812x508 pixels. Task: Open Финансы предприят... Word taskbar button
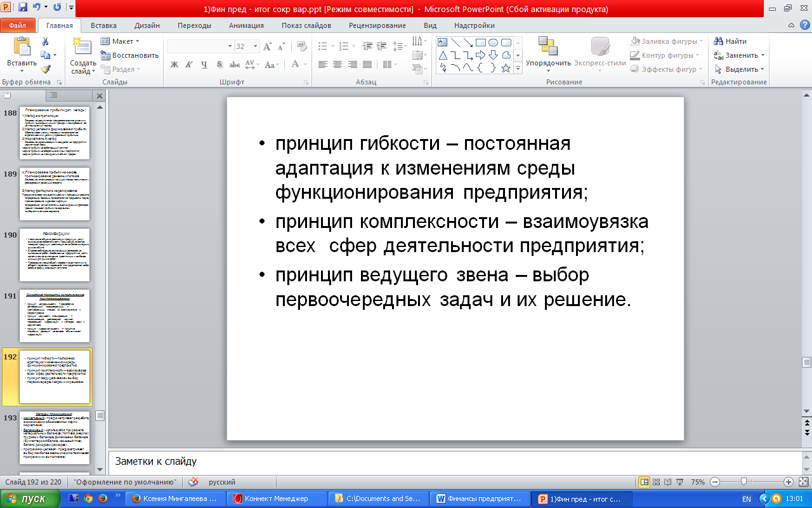point(481,498)
